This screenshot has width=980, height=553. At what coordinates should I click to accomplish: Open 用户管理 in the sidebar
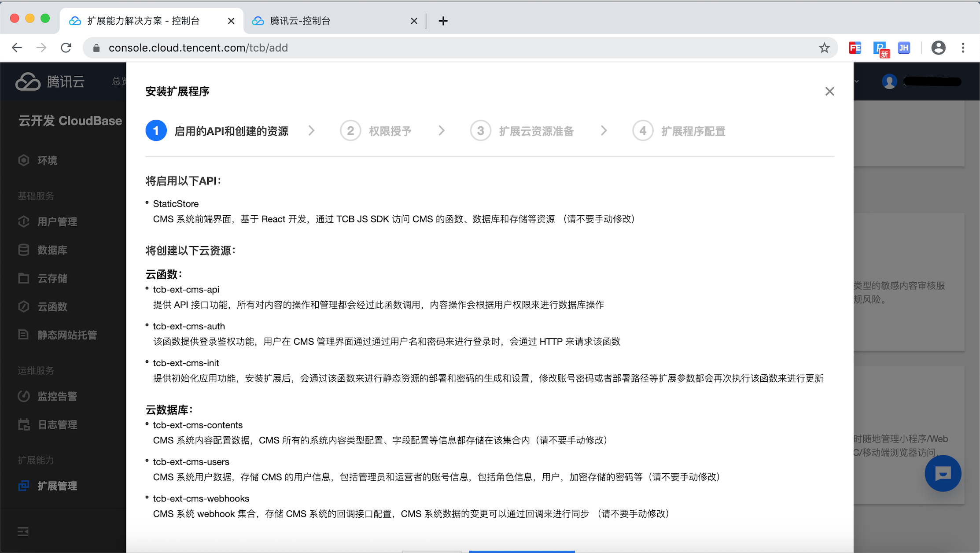click(x=57, y=221)
